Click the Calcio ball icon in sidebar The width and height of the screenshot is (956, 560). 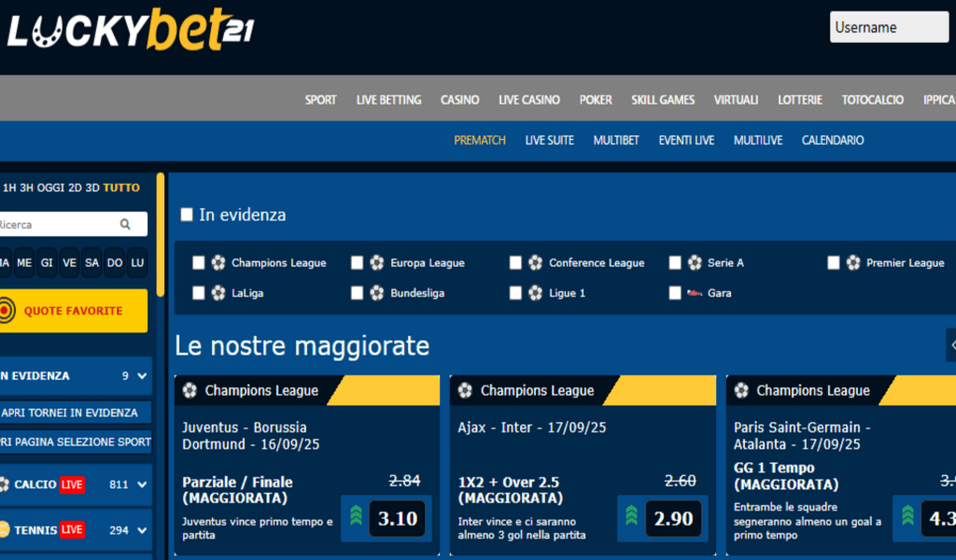coord(4,484)
